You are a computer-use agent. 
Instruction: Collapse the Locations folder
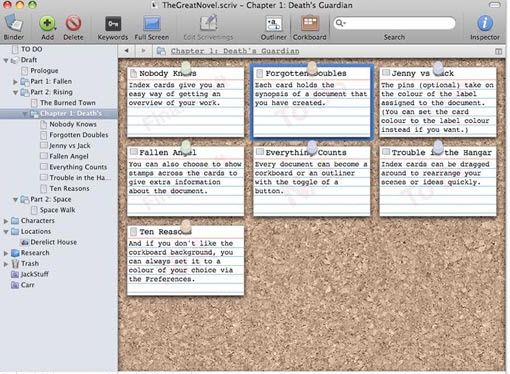coord(6,232)
